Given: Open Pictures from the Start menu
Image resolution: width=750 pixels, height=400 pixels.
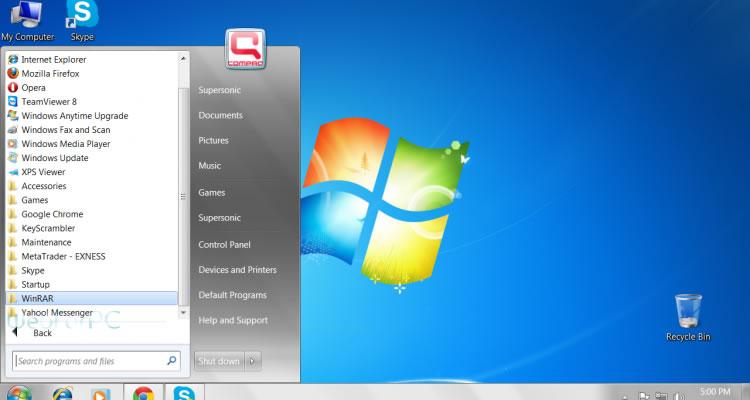Looking at the screenshot, I should coord(213,141).
